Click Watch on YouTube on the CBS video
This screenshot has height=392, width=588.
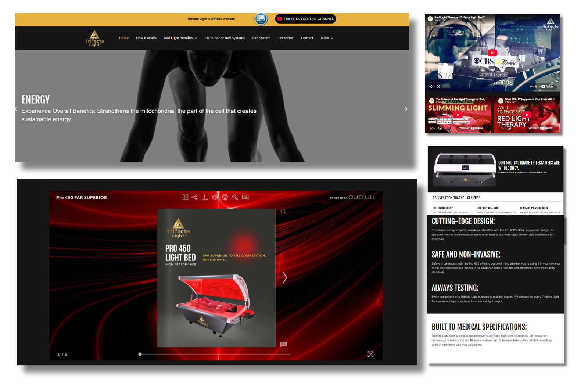542,87
